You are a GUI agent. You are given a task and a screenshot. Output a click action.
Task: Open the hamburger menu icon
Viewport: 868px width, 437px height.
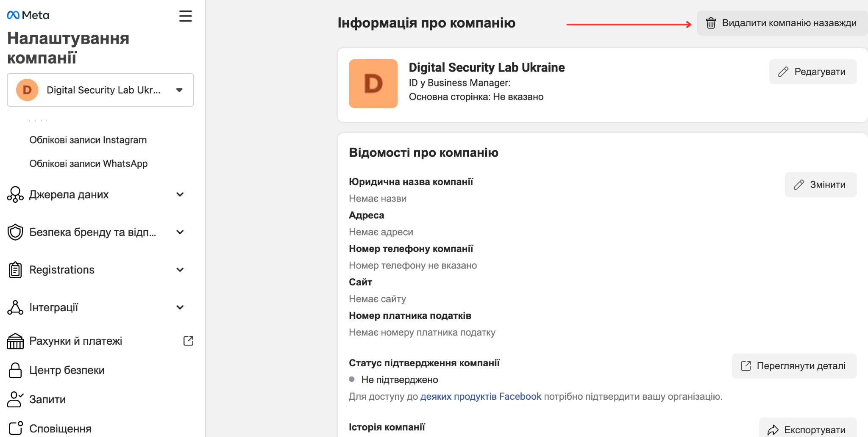185,16
